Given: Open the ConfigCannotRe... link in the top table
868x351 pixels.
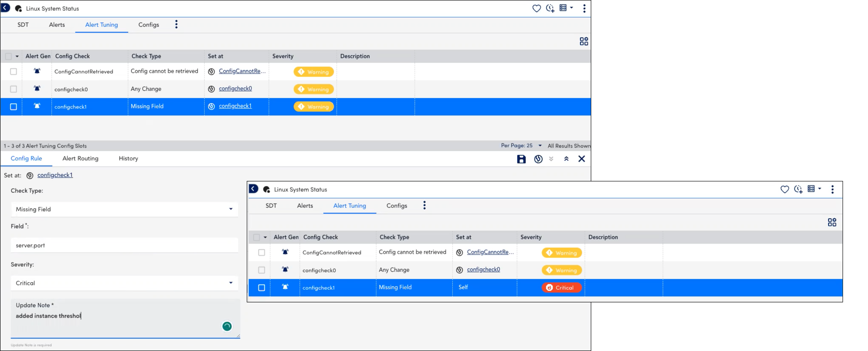Looking at the screenshot, I should 242,71.
